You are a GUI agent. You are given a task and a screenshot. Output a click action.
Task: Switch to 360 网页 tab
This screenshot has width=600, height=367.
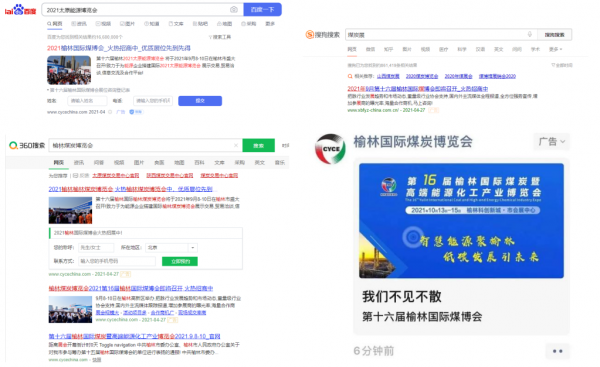59,163
